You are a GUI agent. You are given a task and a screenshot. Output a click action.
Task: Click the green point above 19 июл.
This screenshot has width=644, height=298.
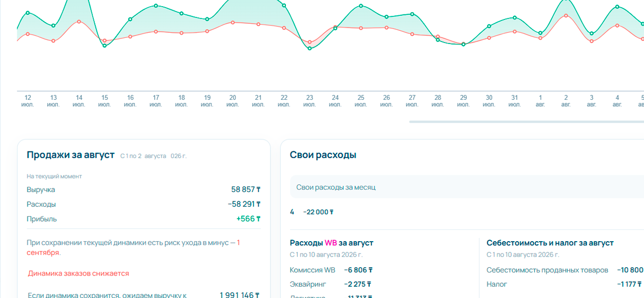pos(207,19)
